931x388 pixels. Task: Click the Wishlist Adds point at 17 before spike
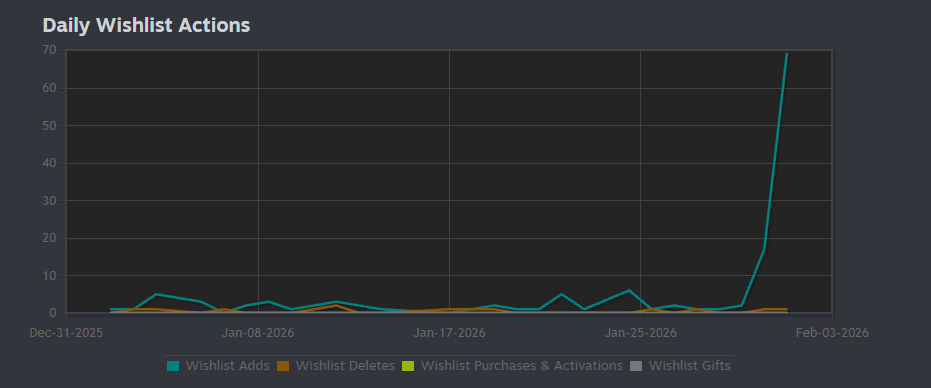click(x=764, y=249)
